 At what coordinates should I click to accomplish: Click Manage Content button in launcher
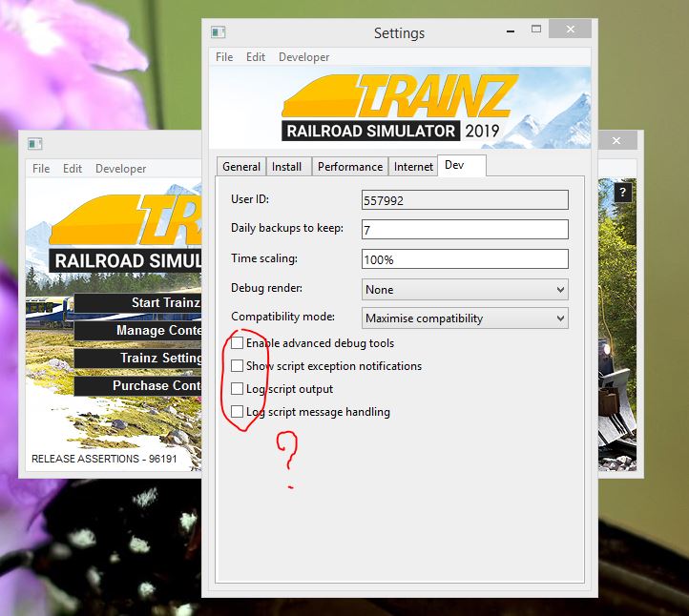click(x=137, y=330)
